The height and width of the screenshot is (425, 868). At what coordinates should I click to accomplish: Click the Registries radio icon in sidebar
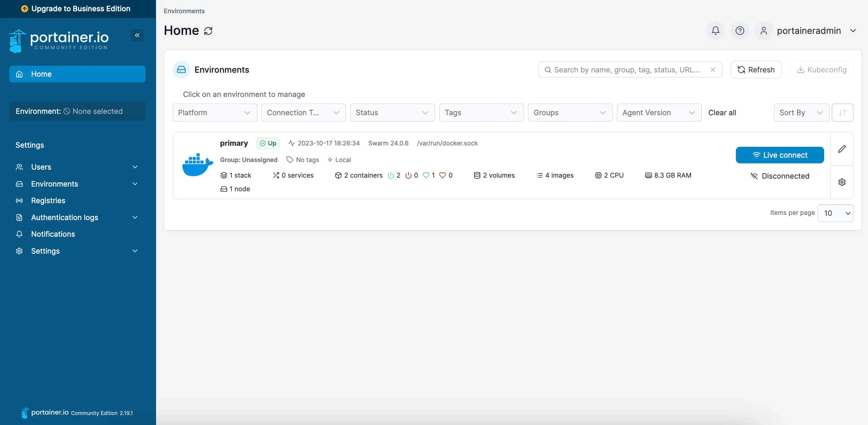click(x=19, y=201)
